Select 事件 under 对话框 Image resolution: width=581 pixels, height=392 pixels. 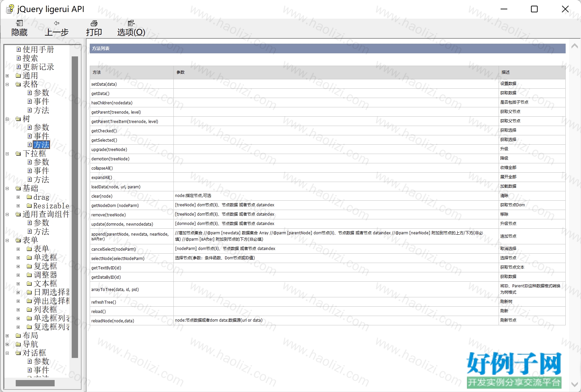(x=41, y=370)
